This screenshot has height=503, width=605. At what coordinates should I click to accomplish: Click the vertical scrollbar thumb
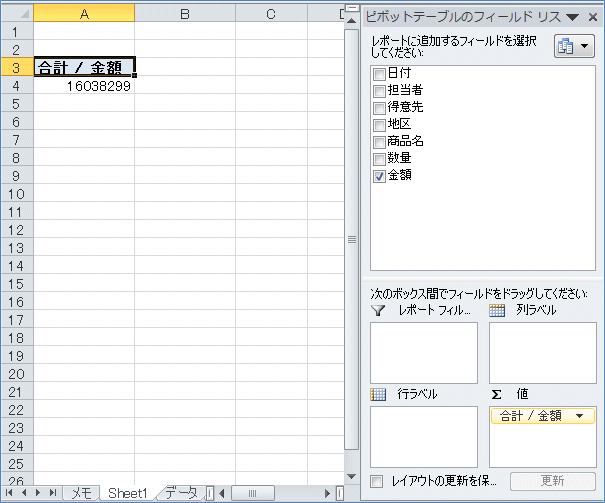352,240
